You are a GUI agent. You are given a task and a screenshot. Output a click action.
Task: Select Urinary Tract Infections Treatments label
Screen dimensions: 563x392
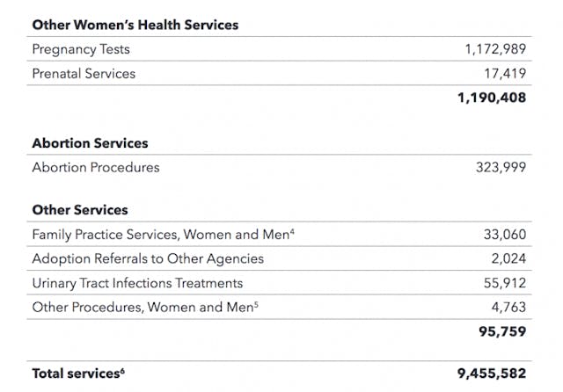click(137, 283)
